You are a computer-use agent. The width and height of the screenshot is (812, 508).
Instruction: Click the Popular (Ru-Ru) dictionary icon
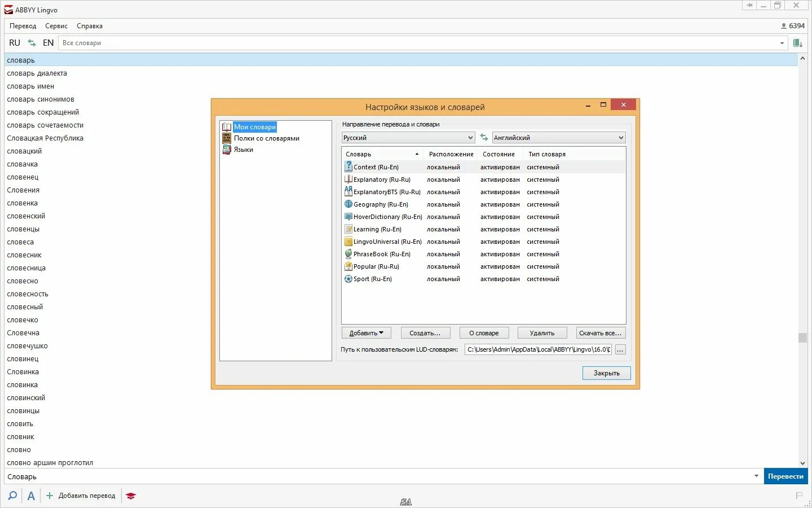(x=348, y=266)
